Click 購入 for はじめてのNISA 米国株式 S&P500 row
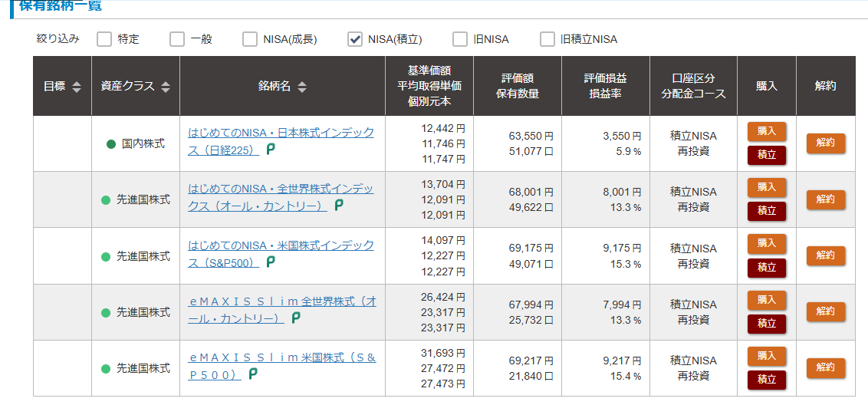The image size is (868, 405). 767,244
